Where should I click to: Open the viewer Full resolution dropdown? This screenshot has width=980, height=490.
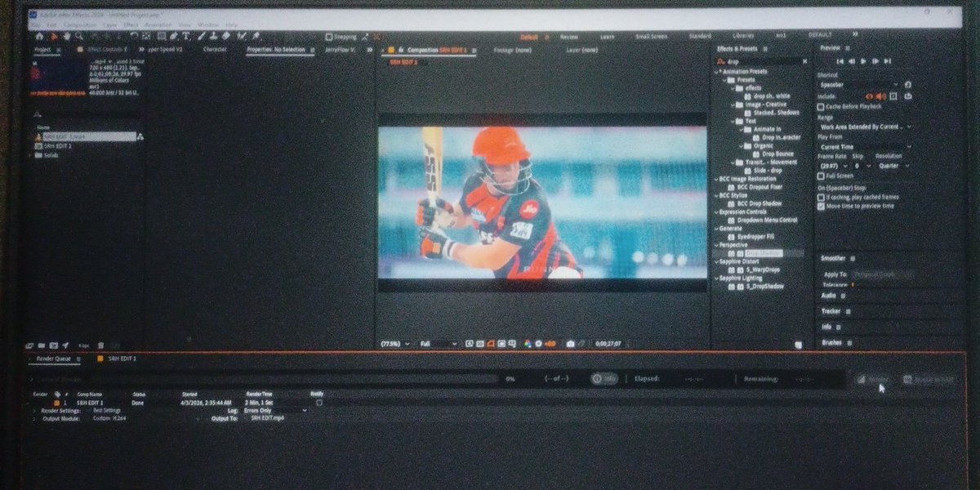point(439,344)
